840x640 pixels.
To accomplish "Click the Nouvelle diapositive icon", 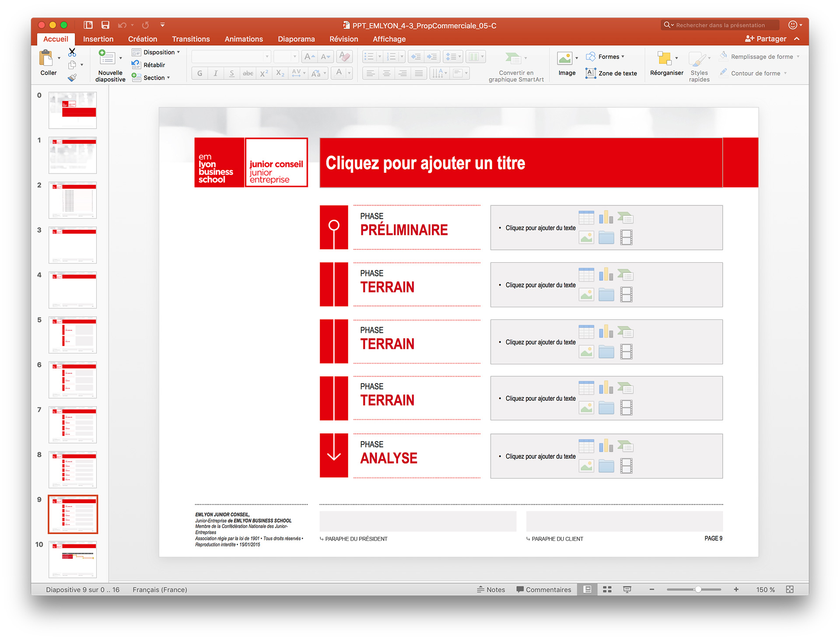I will tap(106, 58).
